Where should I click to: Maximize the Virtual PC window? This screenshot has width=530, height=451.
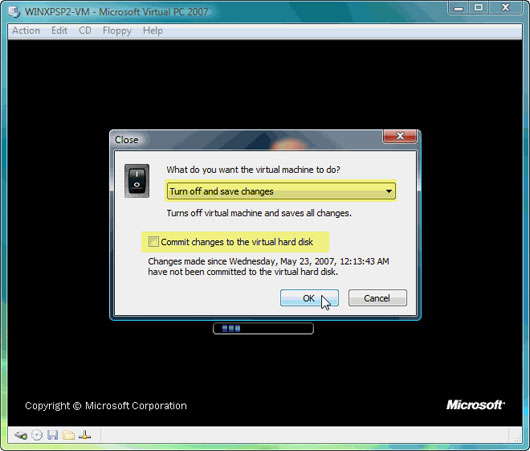click(478, 7)
